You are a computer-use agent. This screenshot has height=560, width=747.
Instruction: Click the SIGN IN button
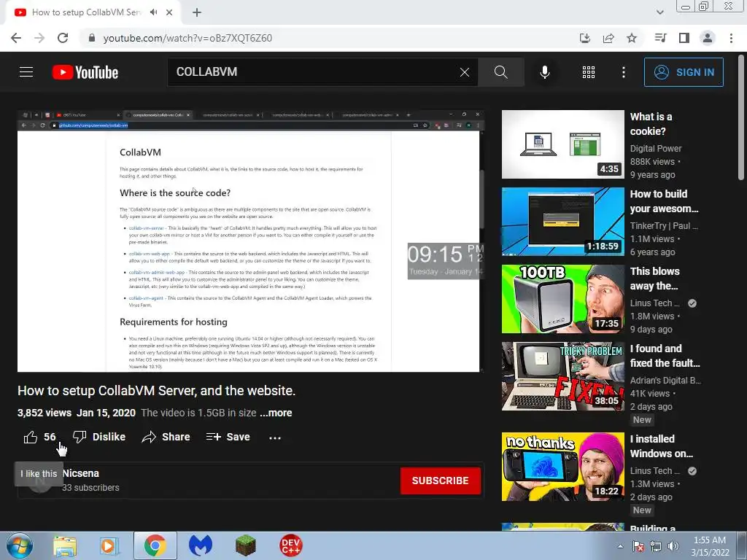(x=684, y=72)
